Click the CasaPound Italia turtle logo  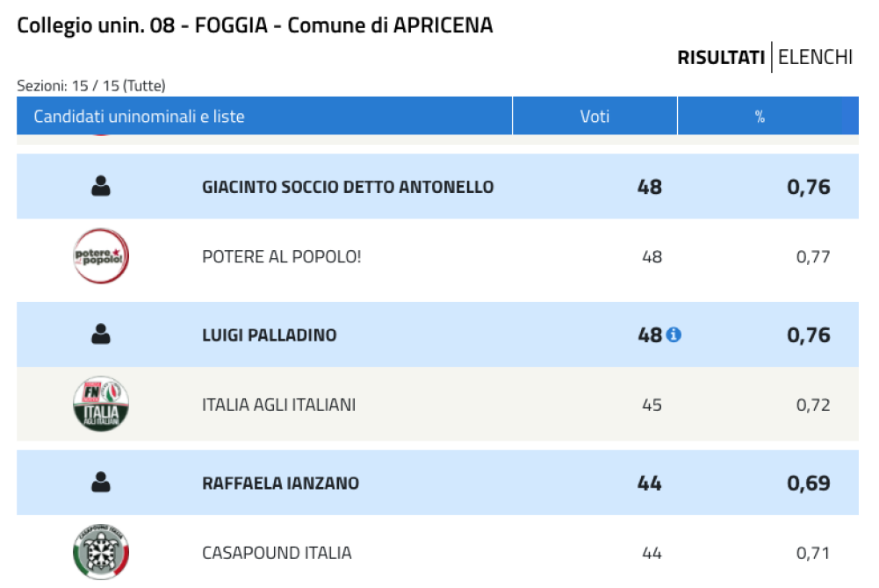[x=101, y=552]
